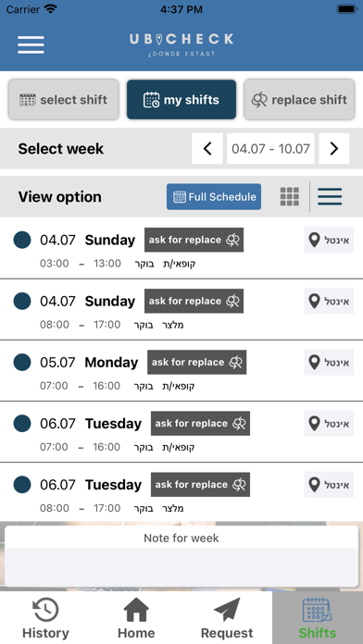Go to next week arrow

[x=334, y=148]
